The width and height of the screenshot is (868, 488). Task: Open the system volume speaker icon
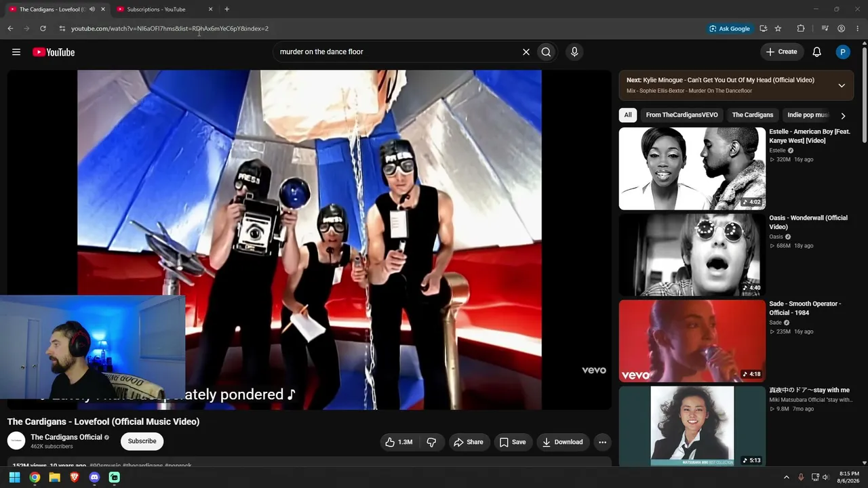click(825, 477)
